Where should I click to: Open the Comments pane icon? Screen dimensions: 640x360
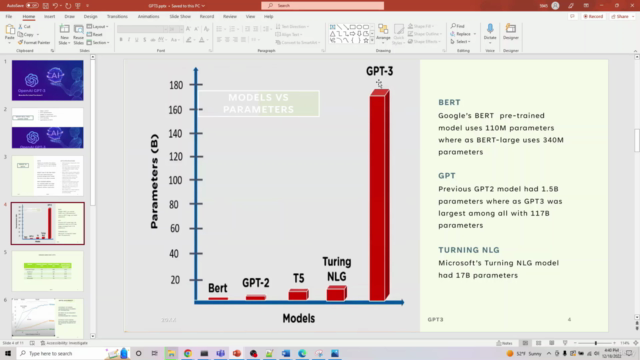pyautogui.click(x=572, y=16)
